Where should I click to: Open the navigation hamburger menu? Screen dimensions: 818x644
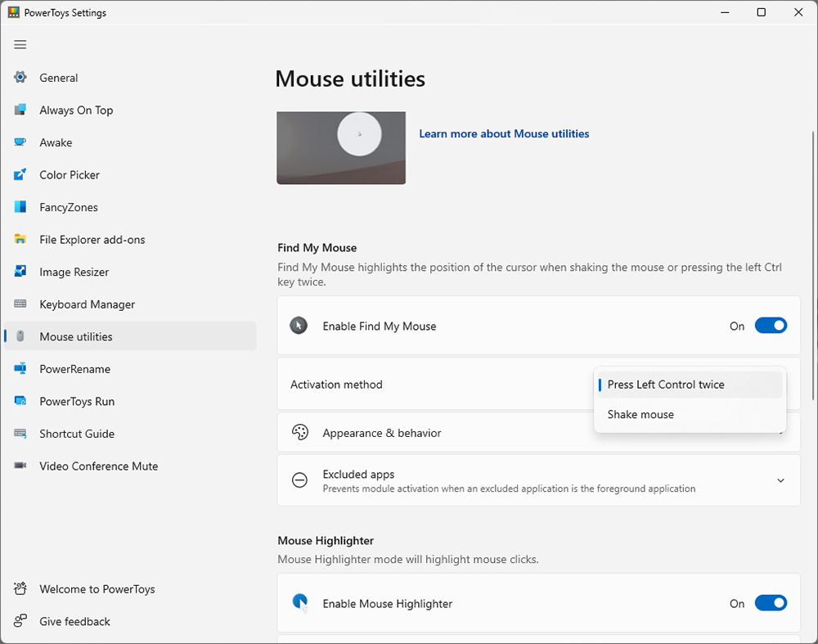coord(20,44)
